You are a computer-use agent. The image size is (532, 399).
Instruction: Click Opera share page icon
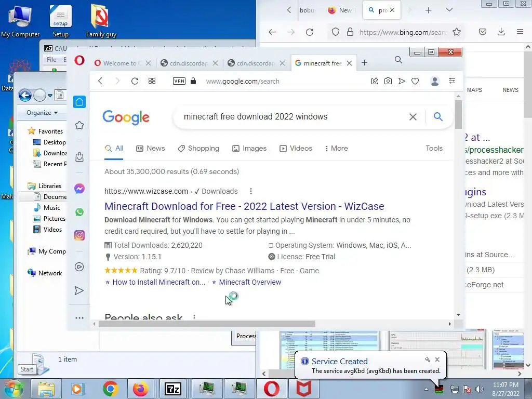coord(375,81)
